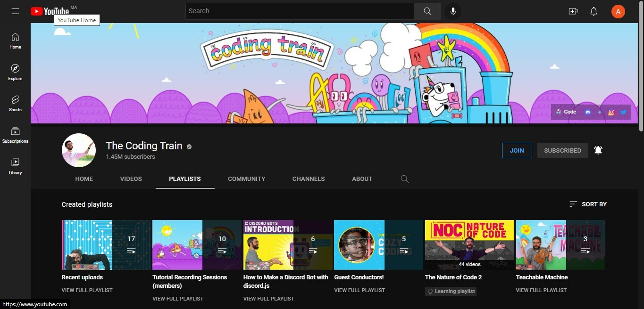Open Instagram link on banner

pyautogui.click(x=611, y=112)
